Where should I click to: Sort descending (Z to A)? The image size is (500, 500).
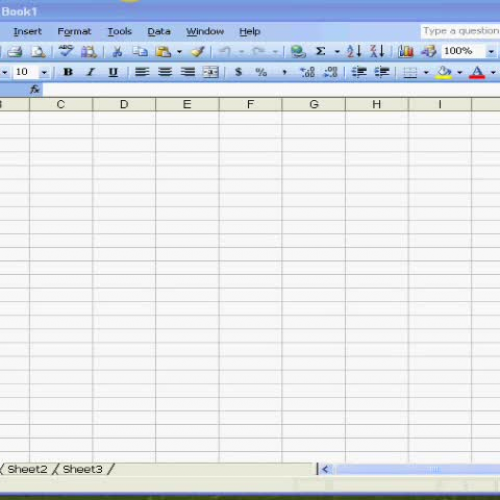coord(377,51)
